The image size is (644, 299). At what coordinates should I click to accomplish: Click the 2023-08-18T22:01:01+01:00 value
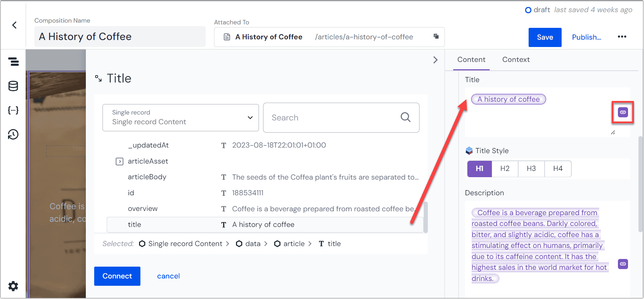click(279, 145)
